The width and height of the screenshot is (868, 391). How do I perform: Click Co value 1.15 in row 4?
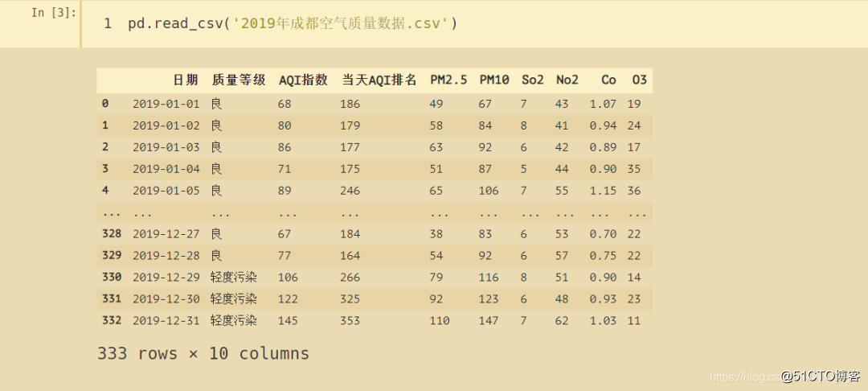pyautogui.click(x=603, y=190)
